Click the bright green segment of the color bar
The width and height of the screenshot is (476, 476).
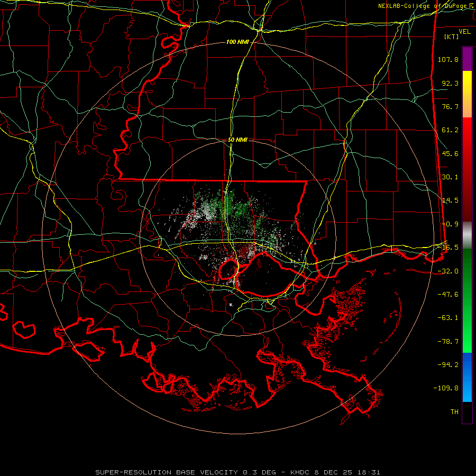pos(467,300)
